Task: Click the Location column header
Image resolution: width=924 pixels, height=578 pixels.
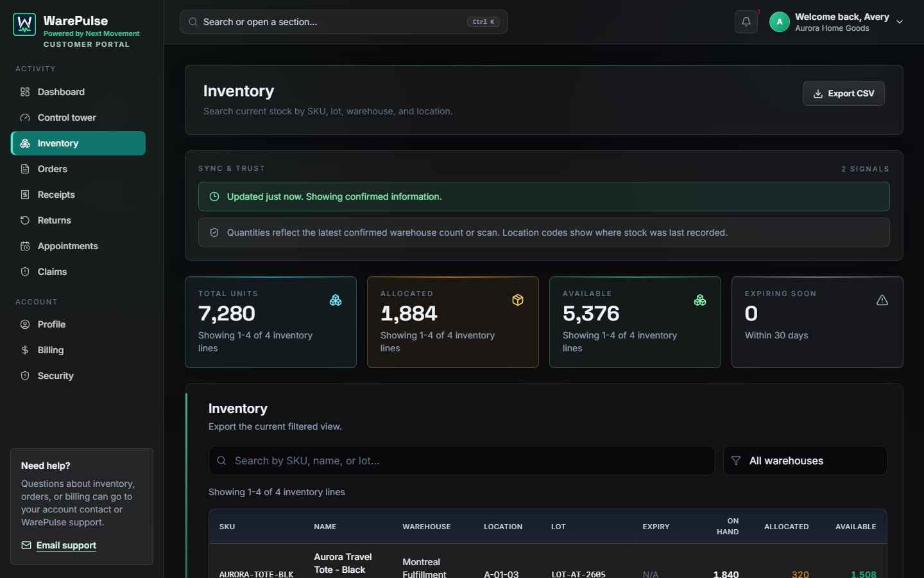Action: (503, 527)
